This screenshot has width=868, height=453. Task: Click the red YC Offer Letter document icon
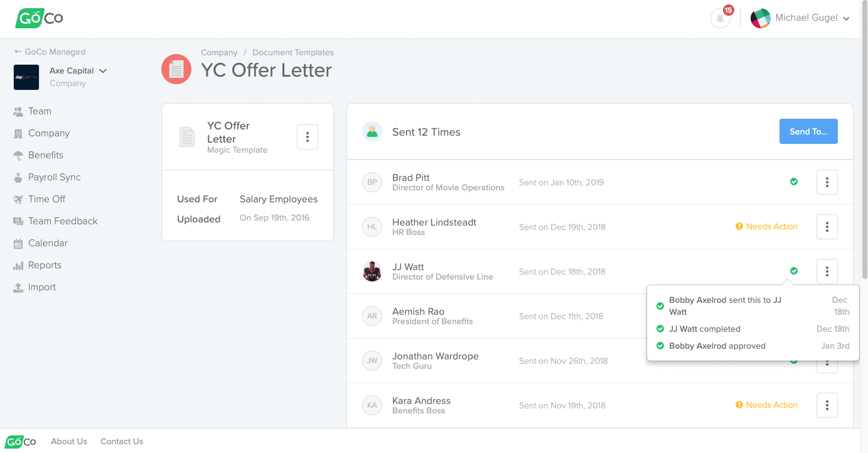coord(176,70)
